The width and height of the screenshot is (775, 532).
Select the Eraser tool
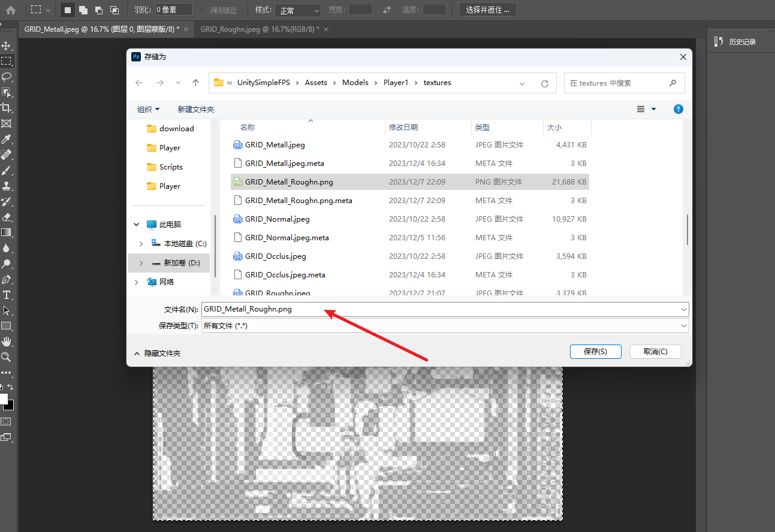click(x=7, y=217)
